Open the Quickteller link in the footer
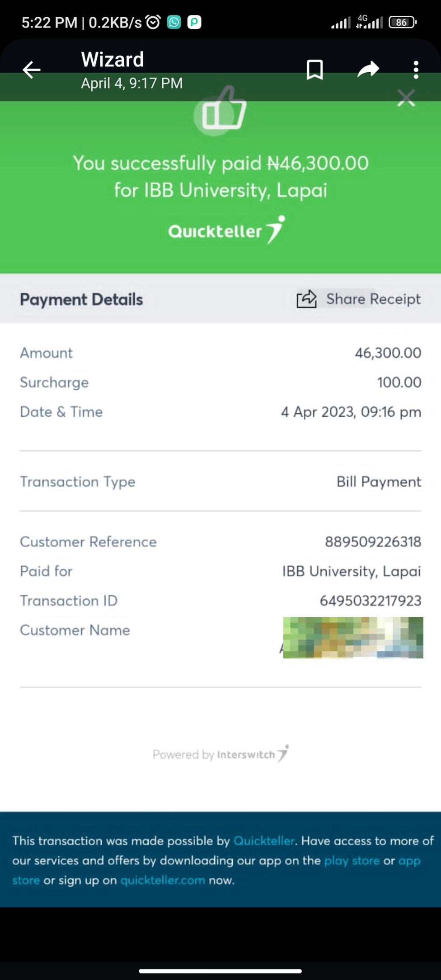The height and width of the screenshot is (980, 441). (264, 841)
